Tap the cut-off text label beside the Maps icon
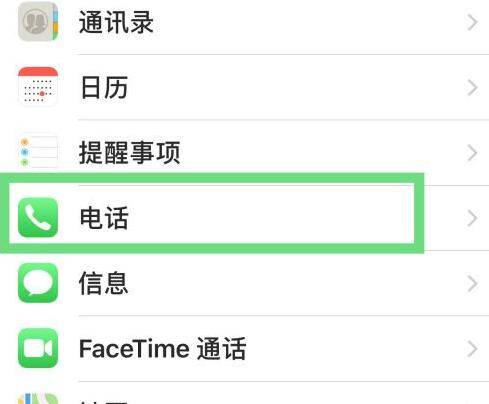 (x=104, y=402)
